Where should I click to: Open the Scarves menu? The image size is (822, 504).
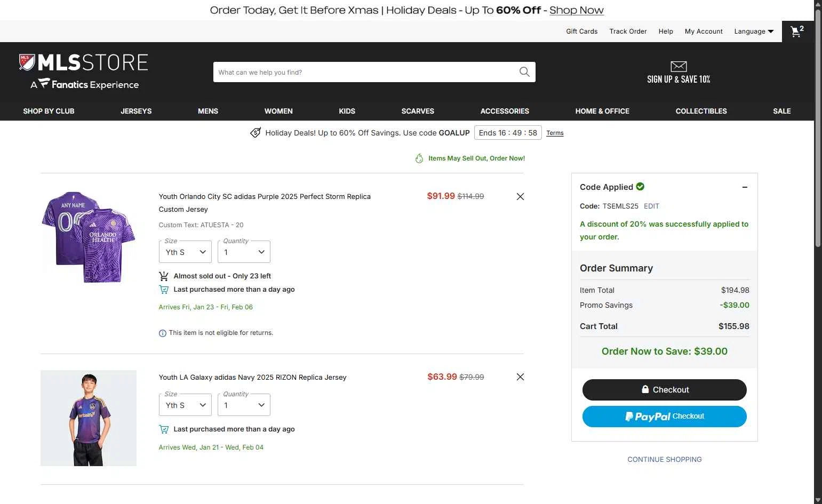418,111
